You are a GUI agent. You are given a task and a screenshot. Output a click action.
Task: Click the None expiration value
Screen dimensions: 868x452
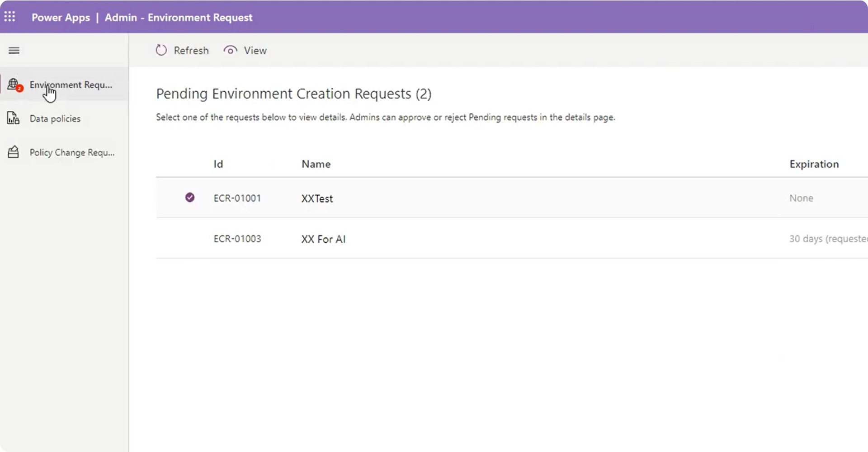[801, 198]
